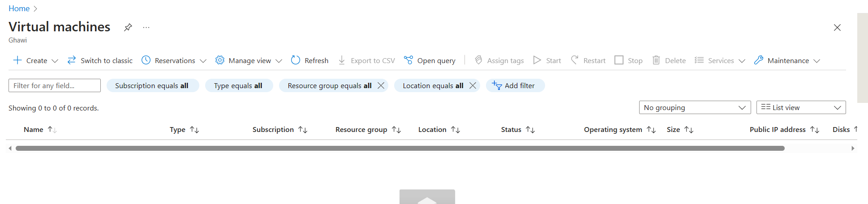868x204 pixels.
Task: Pin the Virtual machines page
Action: pyautogui.click(x=128, y=27)
